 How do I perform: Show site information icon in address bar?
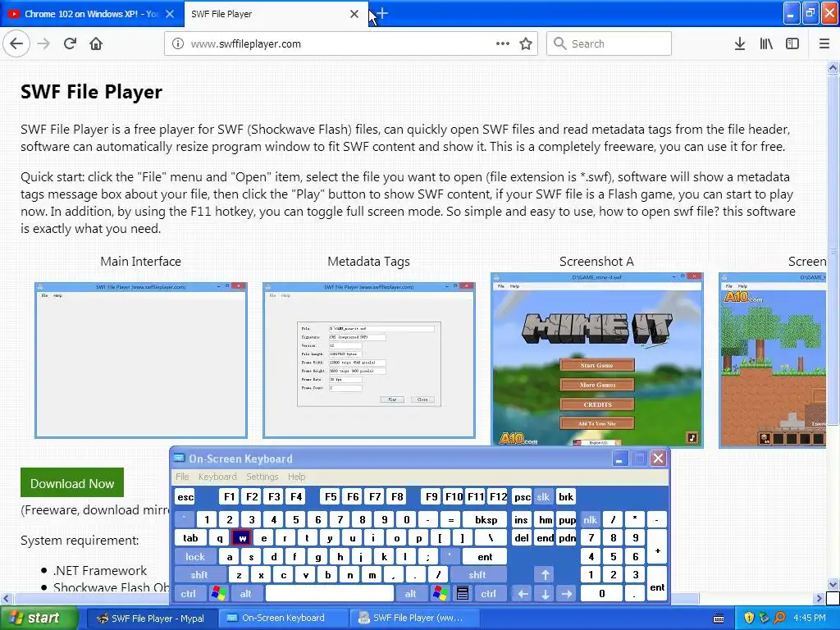[178, 43]
